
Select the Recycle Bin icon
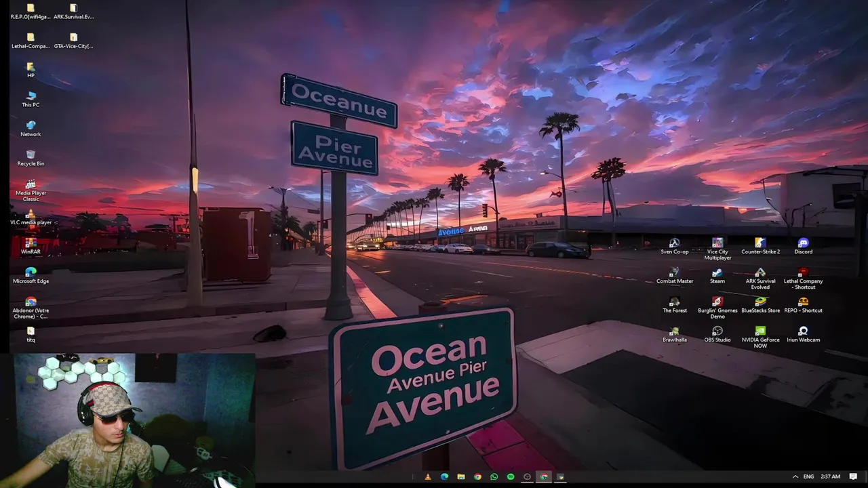pos(31,158)
